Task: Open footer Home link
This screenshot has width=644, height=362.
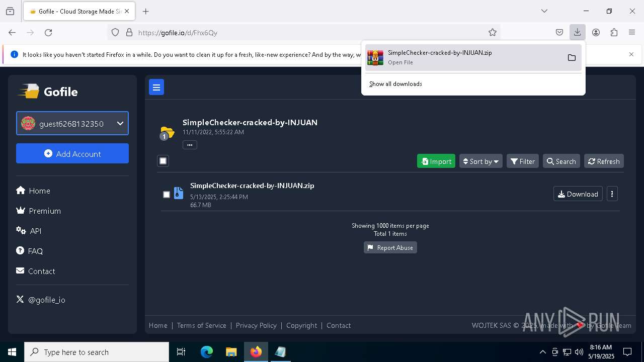Action: tap(158, 325)
